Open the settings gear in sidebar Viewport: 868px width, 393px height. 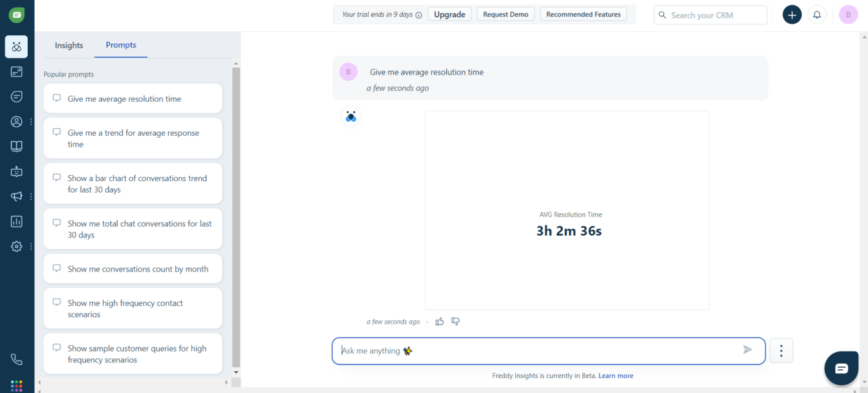16,246
